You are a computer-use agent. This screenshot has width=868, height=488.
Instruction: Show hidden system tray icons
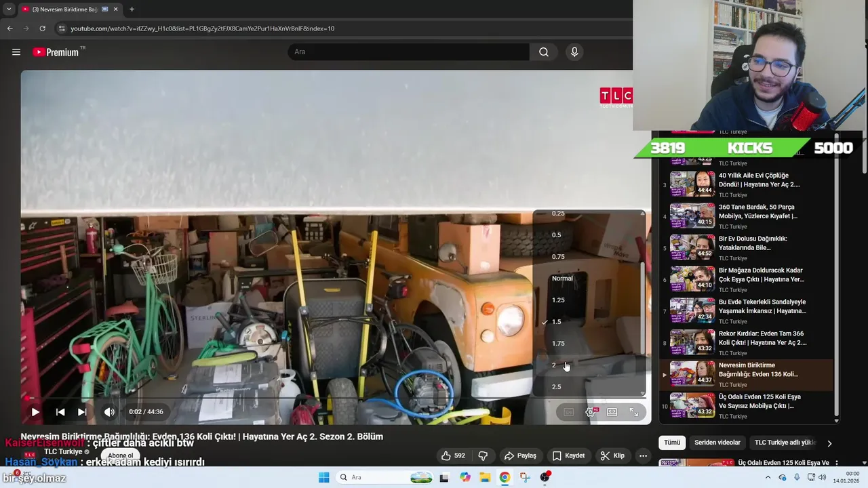(768, 477)
